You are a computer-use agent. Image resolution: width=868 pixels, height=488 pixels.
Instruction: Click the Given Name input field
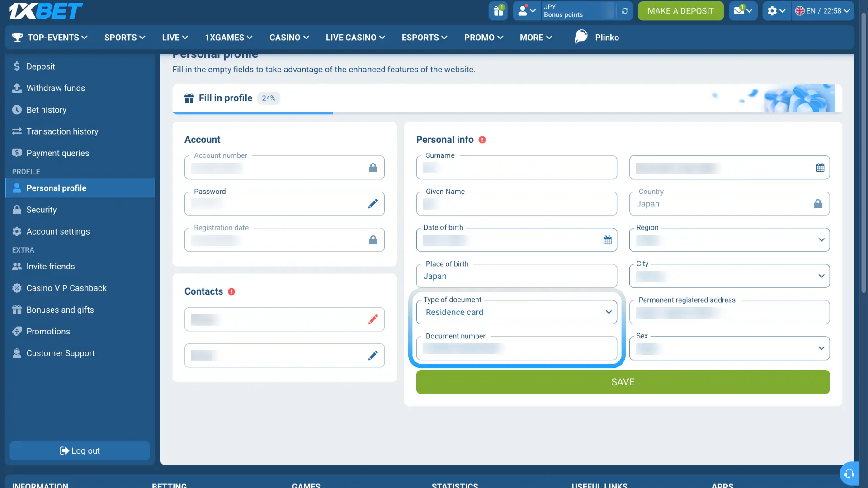pos(516,204)
